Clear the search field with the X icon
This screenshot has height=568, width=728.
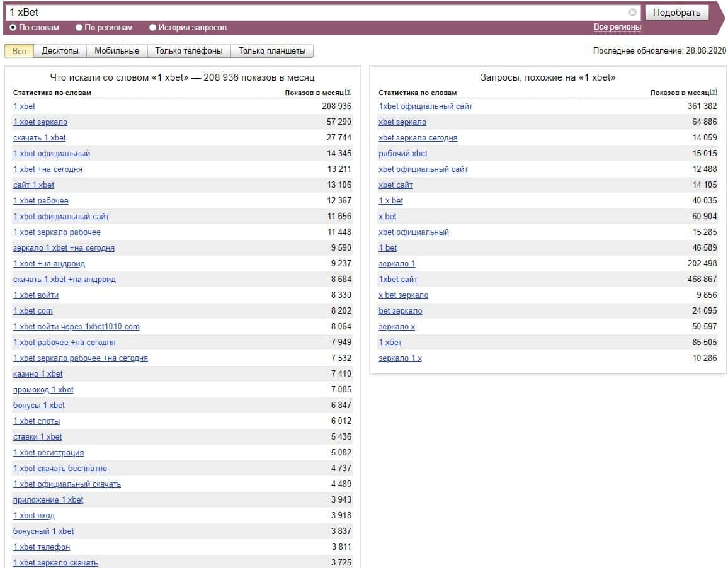(x=632, y=13)
